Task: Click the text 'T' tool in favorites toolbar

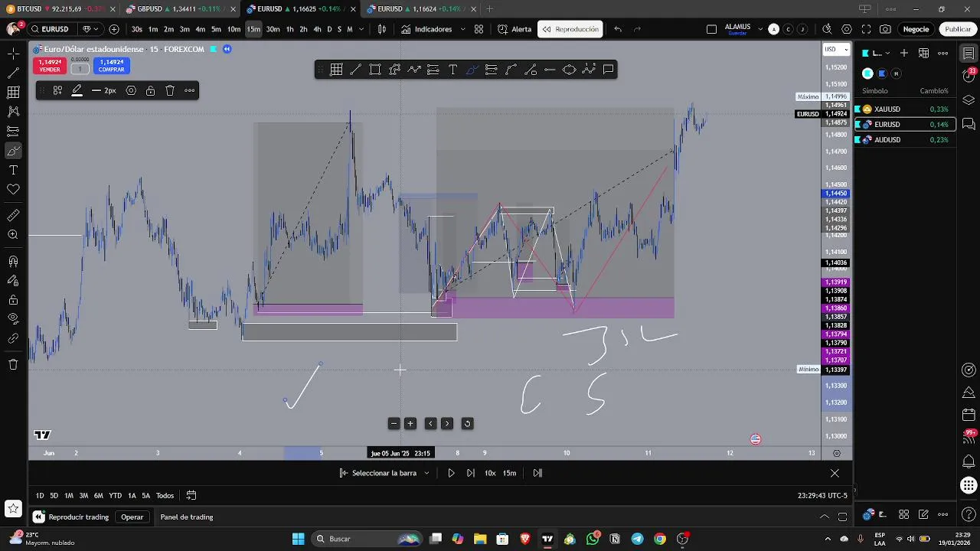Action: click(452, 70)
